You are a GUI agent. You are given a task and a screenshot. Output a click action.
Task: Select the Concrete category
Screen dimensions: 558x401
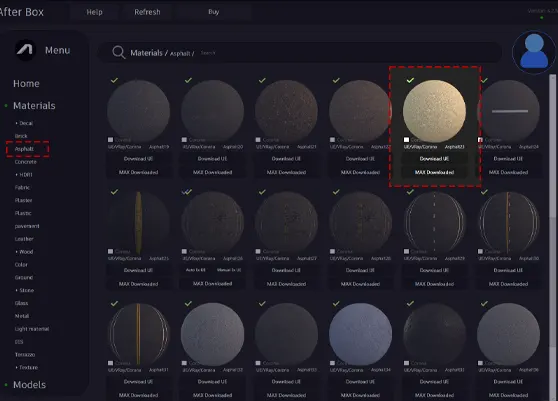tap(26, 162)
